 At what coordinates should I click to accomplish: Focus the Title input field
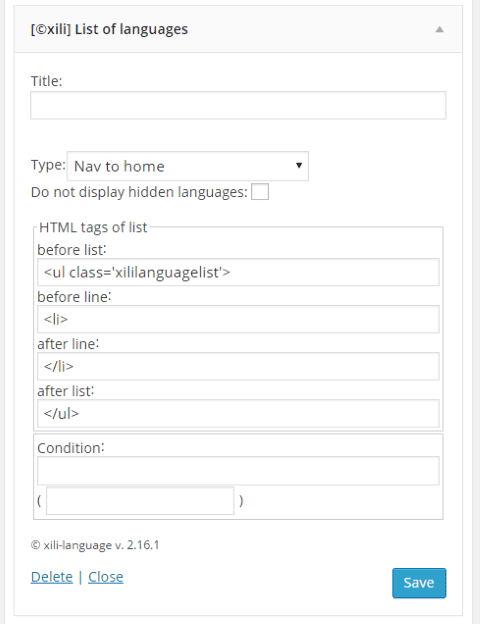click(238, 105)
